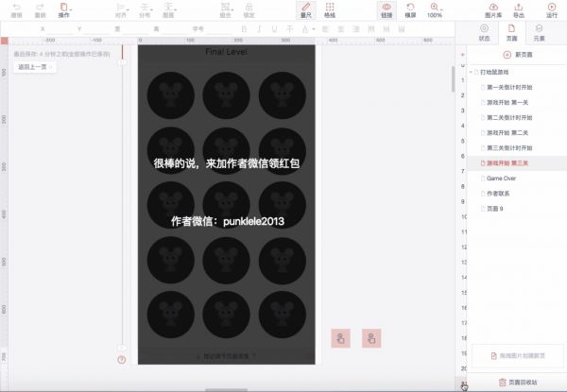
Task: Switch to the 状态 states tab
Action: tap(484, 32)
